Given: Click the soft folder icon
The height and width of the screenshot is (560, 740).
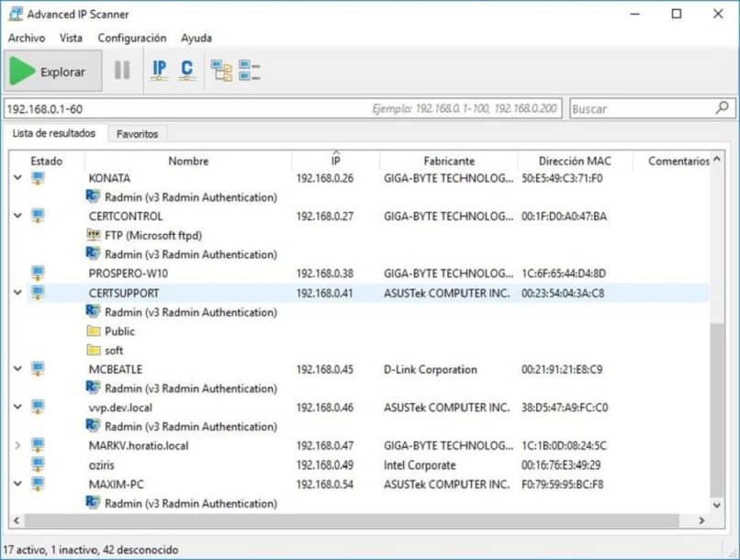Looking at the screenshot, I should tap(94, 350).
